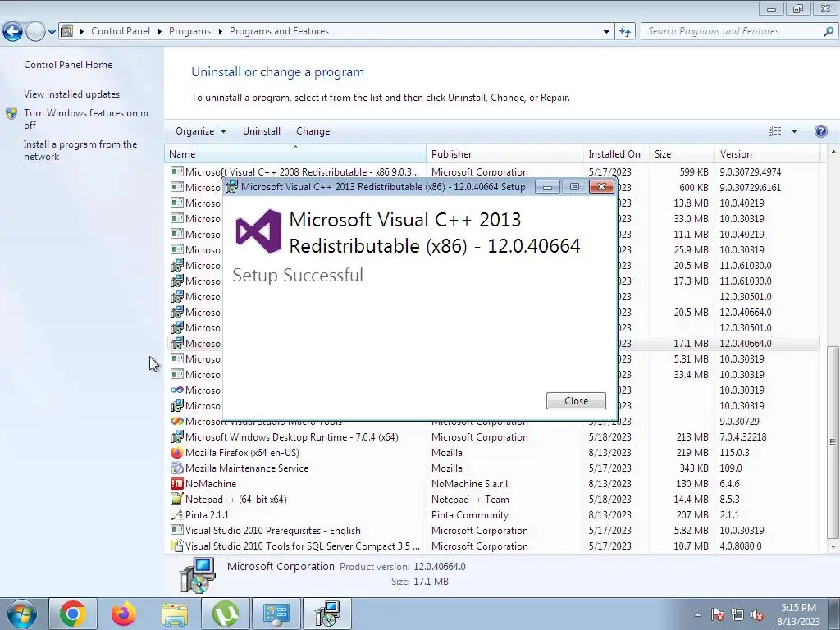This screenshot has width=840, height=630.
Task: Click the setup installer taskbar icon
Action: 327,614
